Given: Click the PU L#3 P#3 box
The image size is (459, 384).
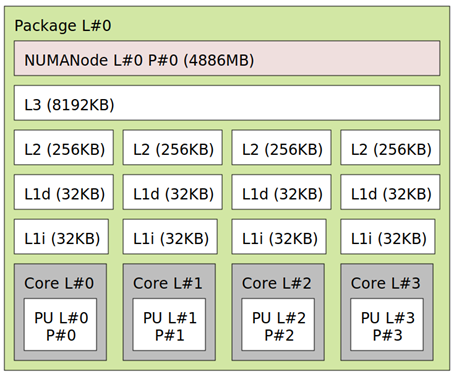Looking at the screenshot, I should 387,325.
